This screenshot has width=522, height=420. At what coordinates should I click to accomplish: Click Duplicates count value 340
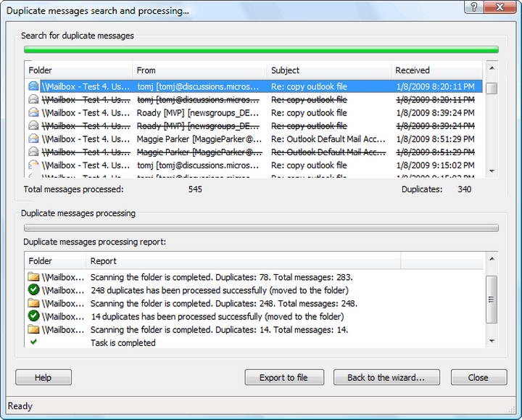[465, 189]
